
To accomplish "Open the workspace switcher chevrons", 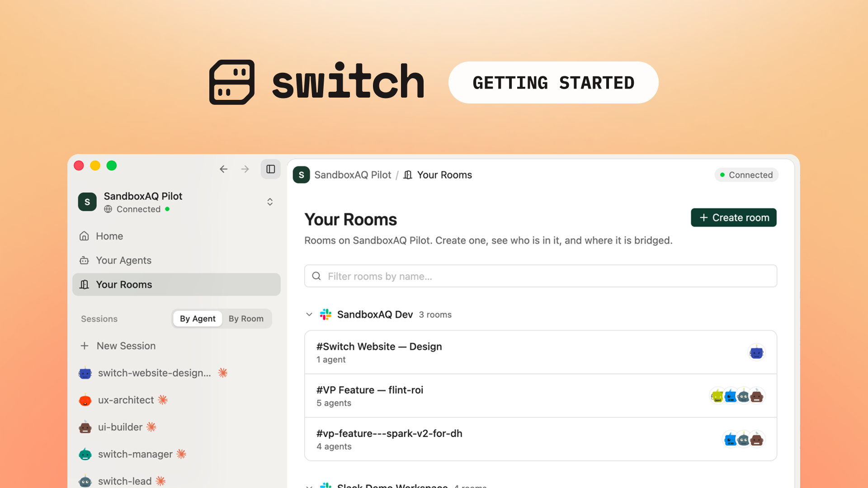I will 270,202.
